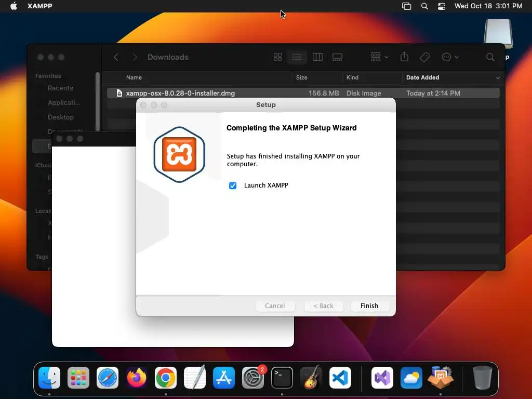The height and width of the screenshot is (399, 532).
Task: Open the Apple menu
Action: (x=14, y=6)
